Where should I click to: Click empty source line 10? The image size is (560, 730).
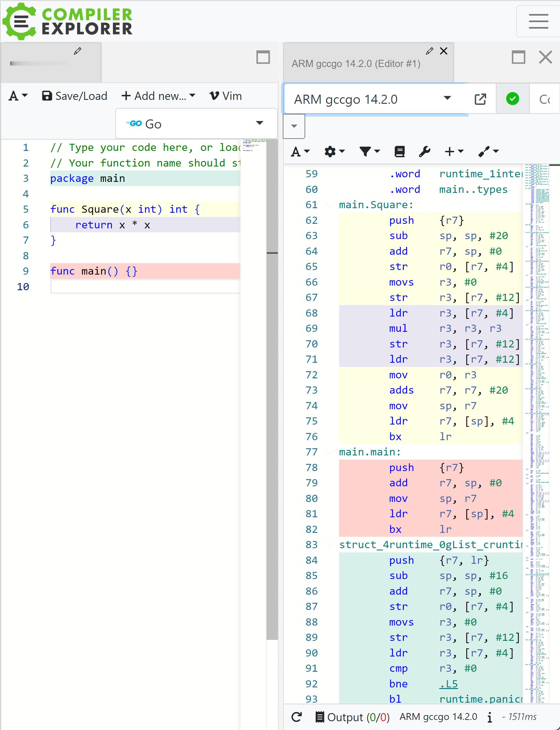pos(145,287)
